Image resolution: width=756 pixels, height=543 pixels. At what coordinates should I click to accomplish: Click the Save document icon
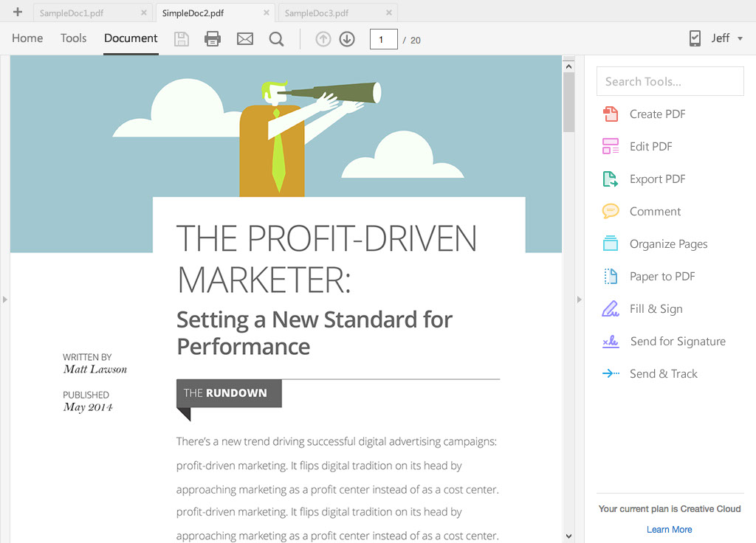point(181,39)
